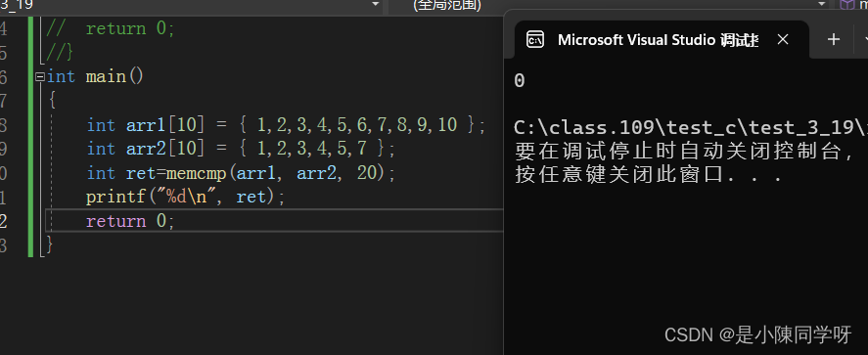
Task: Click the 按任意键关闭此窗口 message in console
Action: tap(648, 174)
